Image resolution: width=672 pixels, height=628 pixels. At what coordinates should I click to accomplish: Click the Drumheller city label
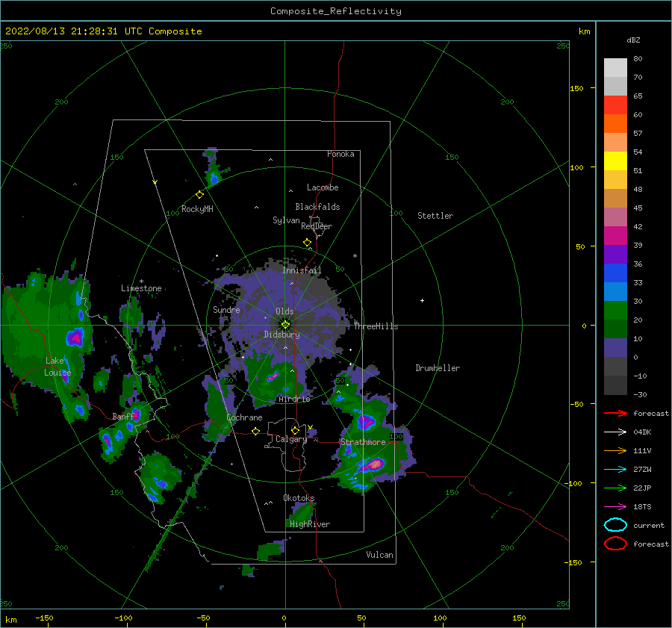tap(438, 368)
